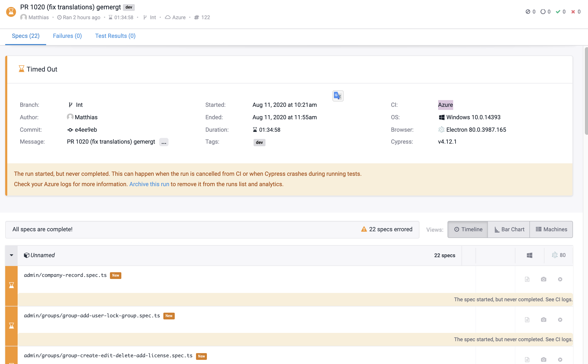
Task: Enable the Timeline view
Action: [467, 229]
